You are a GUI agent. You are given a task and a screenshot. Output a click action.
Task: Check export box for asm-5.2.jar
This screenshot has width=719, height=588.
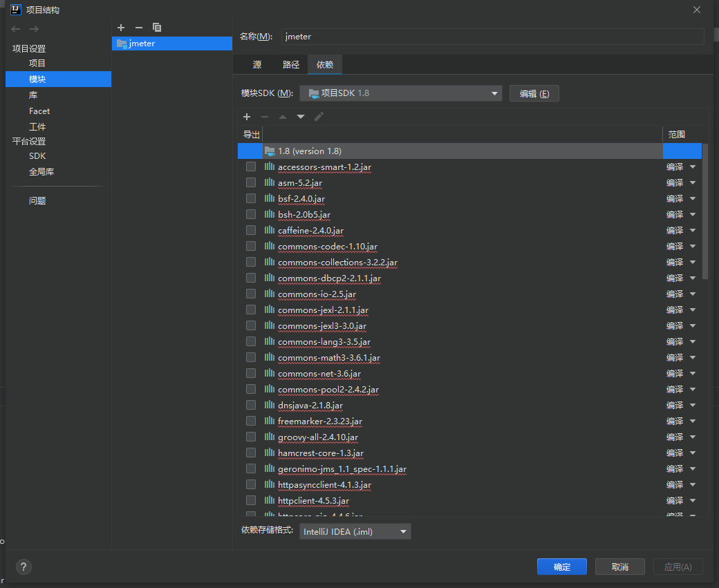[x=251, y=182]
